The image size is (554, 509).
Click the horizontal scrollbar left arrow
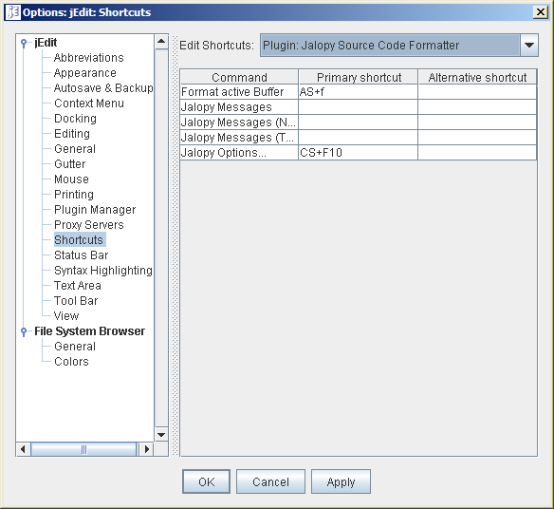23,449
